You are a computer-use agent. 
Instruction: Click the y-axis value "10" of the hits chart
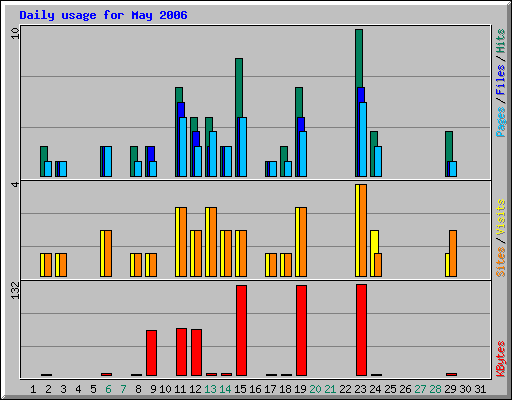[15, 33]
